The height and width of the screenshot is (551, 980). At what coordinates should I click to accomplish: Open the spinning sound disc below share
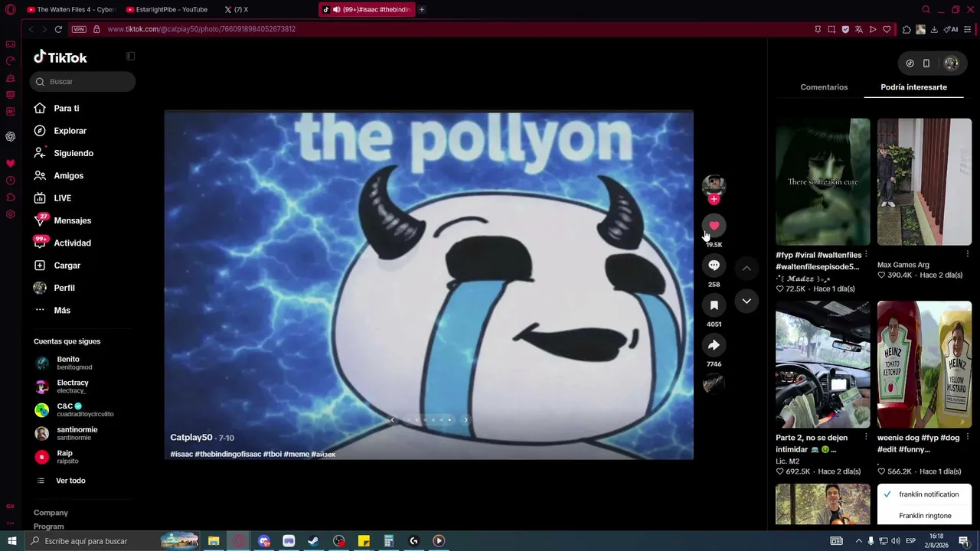tap(714, 384)
